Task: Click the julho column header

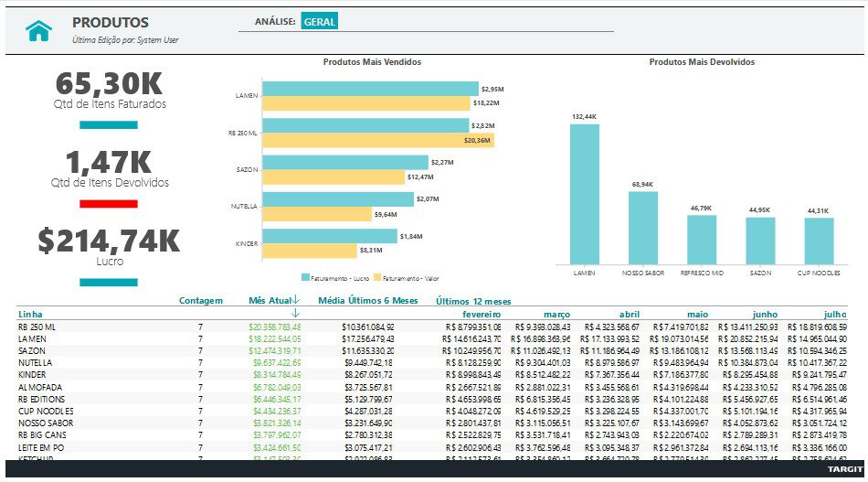Action: pos(835,314)
